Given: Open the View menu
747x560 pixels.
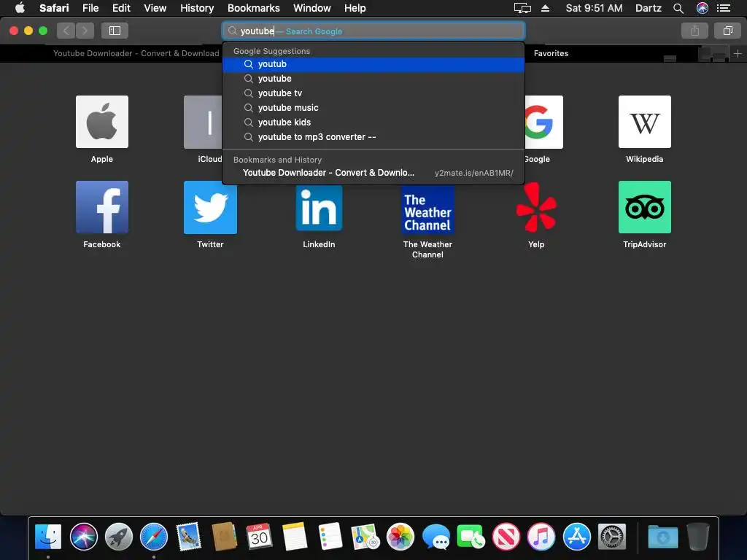Looking at the screenshot, I should pyautogui.click(x=155, y=8).
